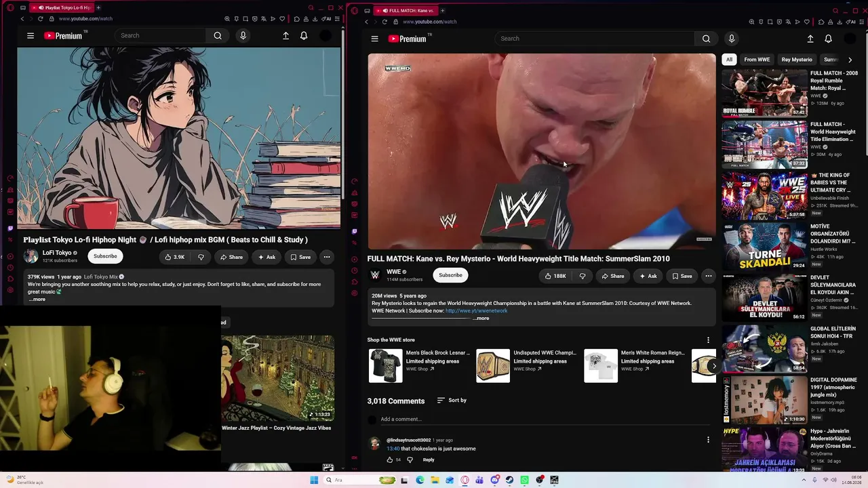Start voice search in left YouTube window

(243, 36)
